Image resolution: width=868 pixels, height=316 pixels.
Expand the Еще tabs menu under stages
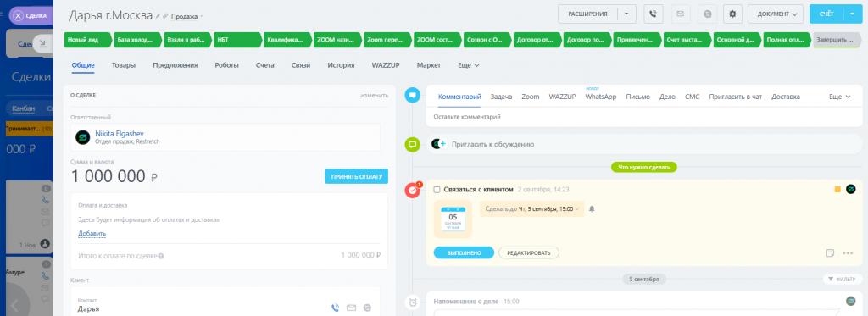[468, 65]
